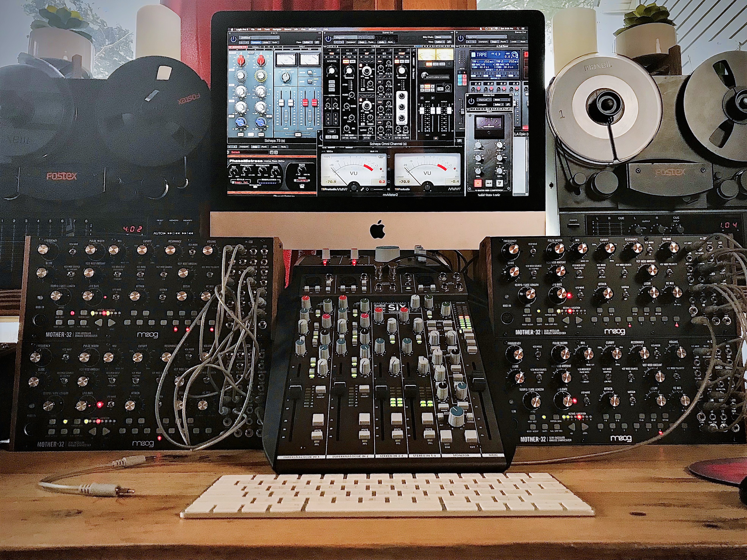Open the Side Chain None dropdown

(443, 37)
